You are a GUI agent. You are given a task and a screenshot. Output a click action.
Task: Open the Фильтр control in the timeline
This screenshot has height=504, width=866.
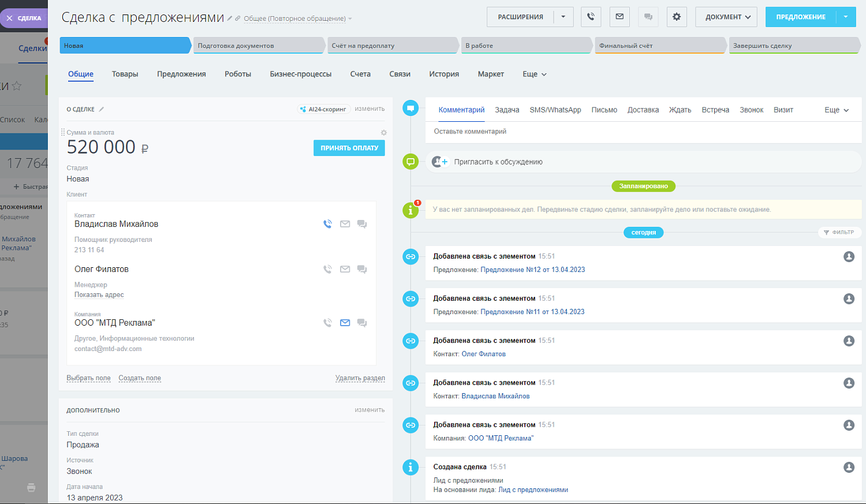839,232
